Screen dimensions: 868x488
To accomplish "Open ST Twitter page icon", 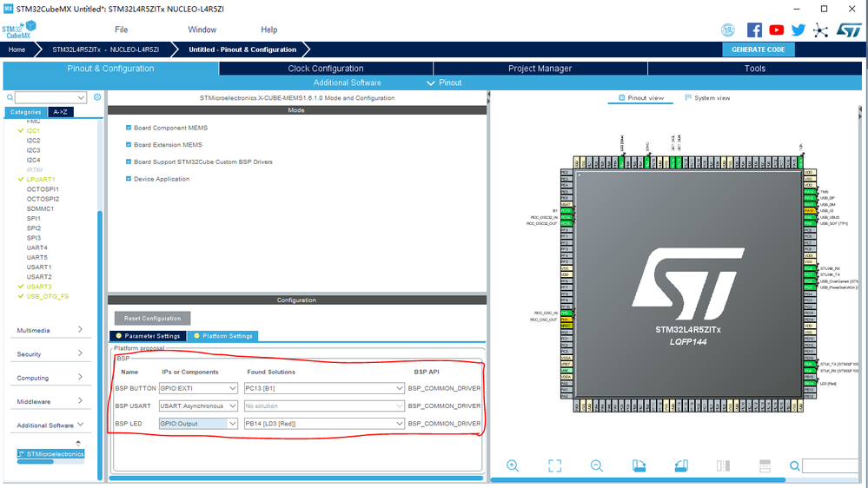I will 798,30.
